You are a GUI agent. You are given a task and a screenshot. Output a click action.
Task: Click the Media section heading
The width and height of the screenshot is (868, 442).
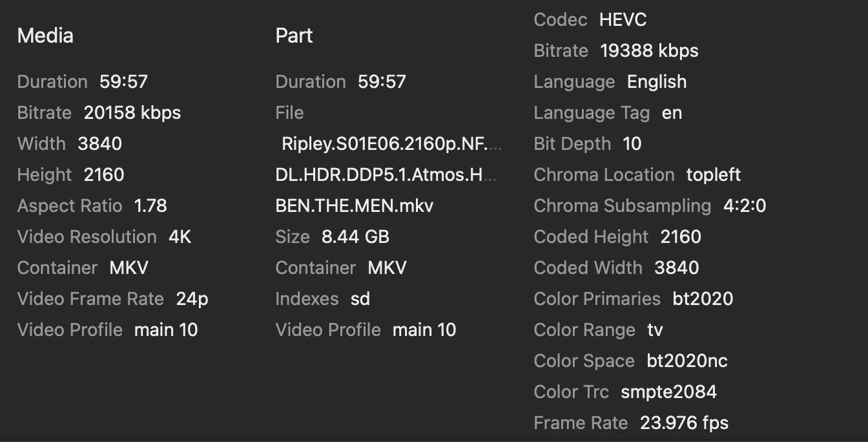[45, 36]
